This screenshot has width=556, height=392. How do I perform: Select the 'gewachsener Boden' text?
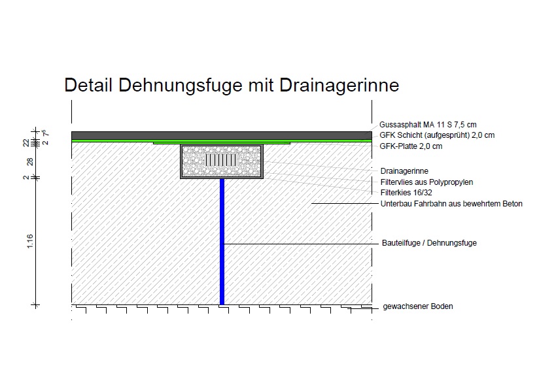tap(418, 306)
